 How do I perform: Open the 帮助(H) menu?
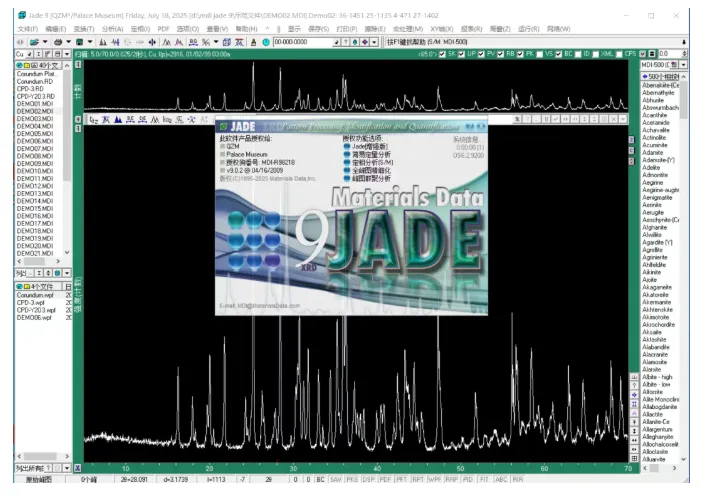(x=247, y=29)
